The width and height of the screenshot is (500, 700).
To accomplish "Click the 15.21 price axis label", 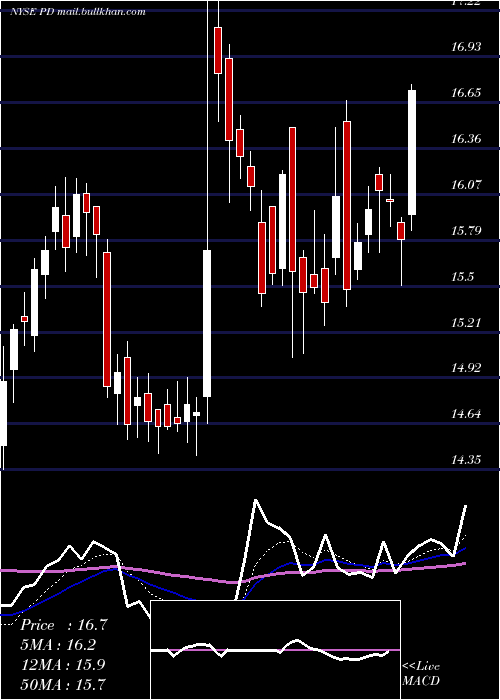I will (466, 322).
